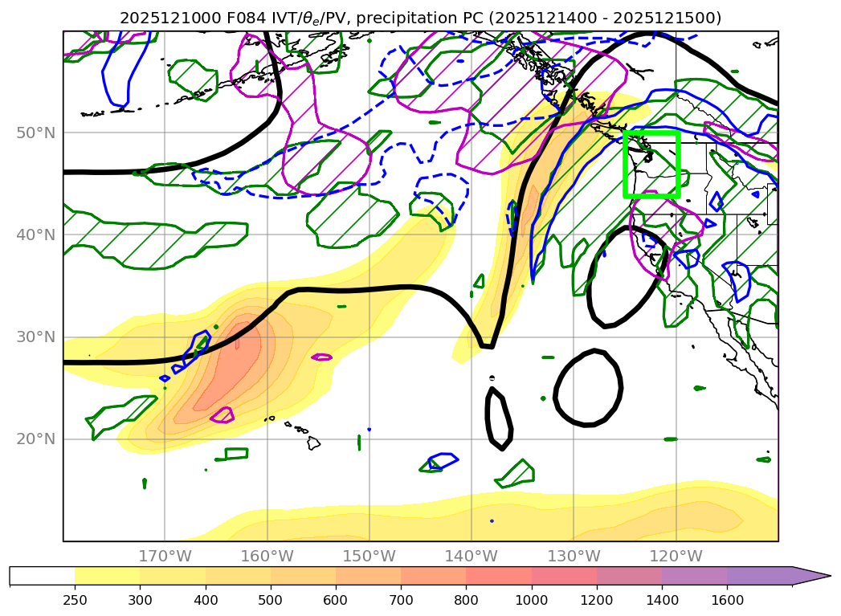This screenshot has height=616, width=841.
Task: Click the 150°W longitude axis label
Action: (369, 557)
